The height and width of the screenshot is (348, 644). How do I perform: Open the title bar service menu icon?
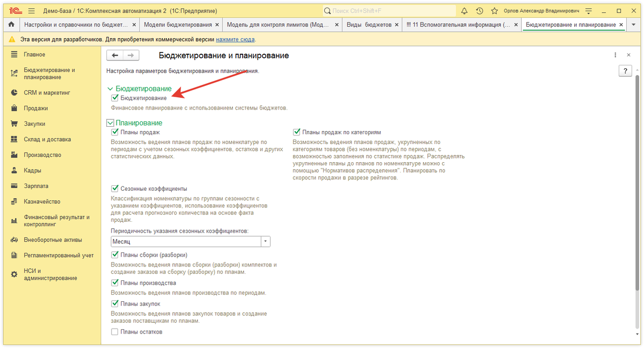tap(589, 11)
